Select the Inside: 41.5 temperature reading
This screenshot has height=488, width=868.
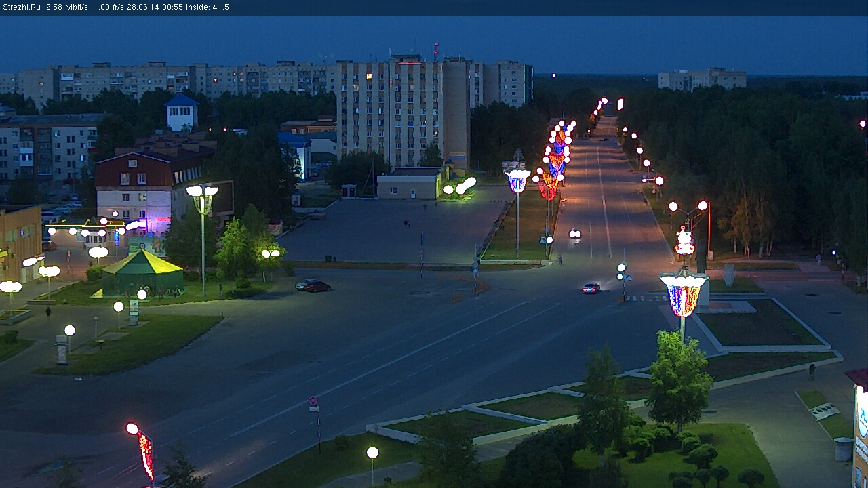tap(207, 7)
